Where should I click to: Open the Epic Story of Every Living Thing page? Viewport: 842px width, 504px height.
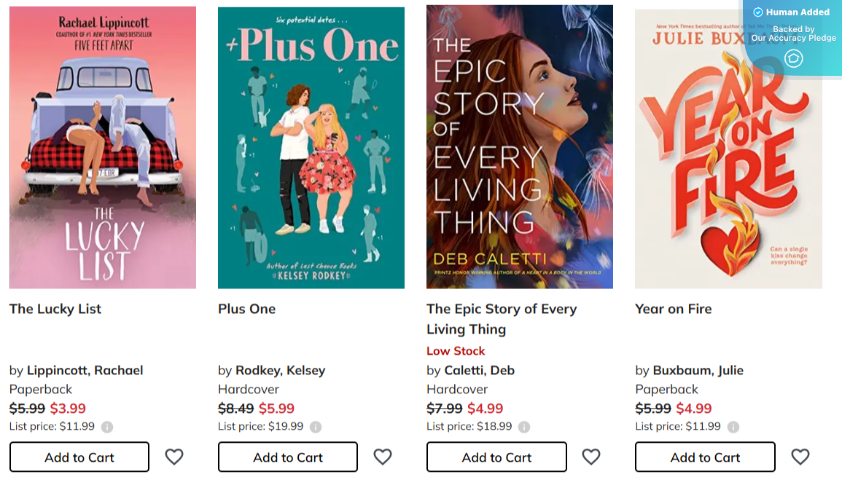(502, 318)
